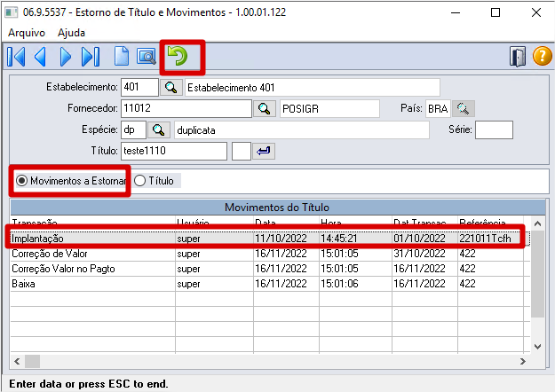Open the orange help question icon
The image size is (555, 392).
point(543,57)
